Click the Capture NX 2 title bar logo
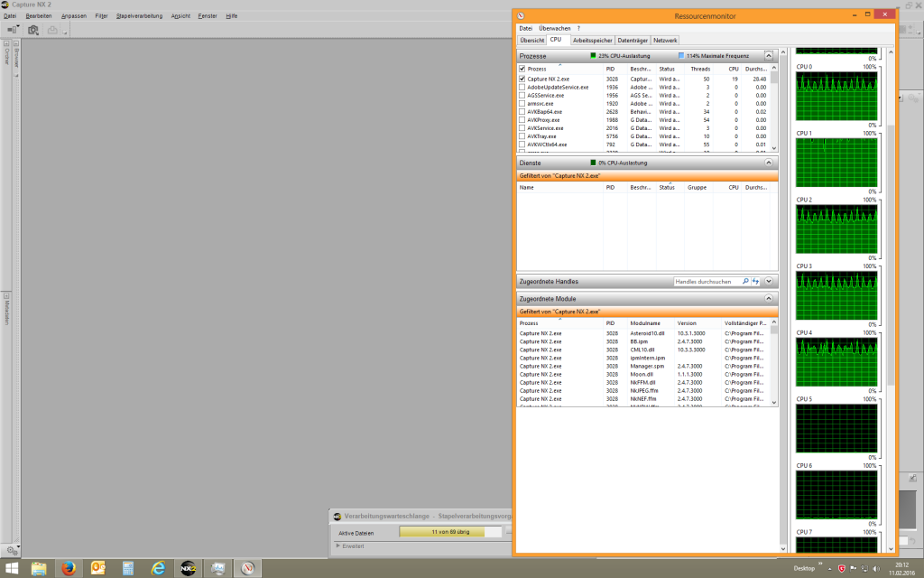 point(5,5)
